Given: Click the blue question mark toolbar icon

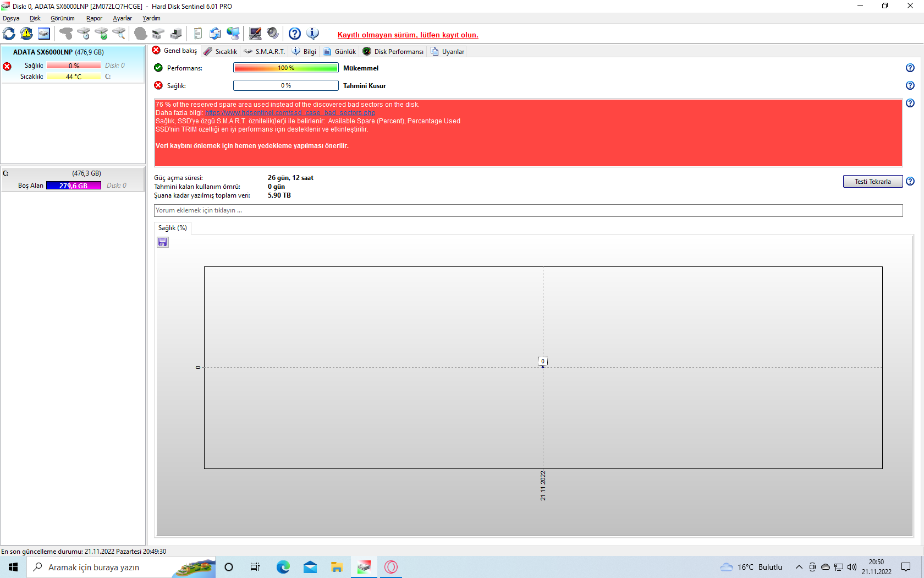Looking at the screenshot, I should click(295, 34).
